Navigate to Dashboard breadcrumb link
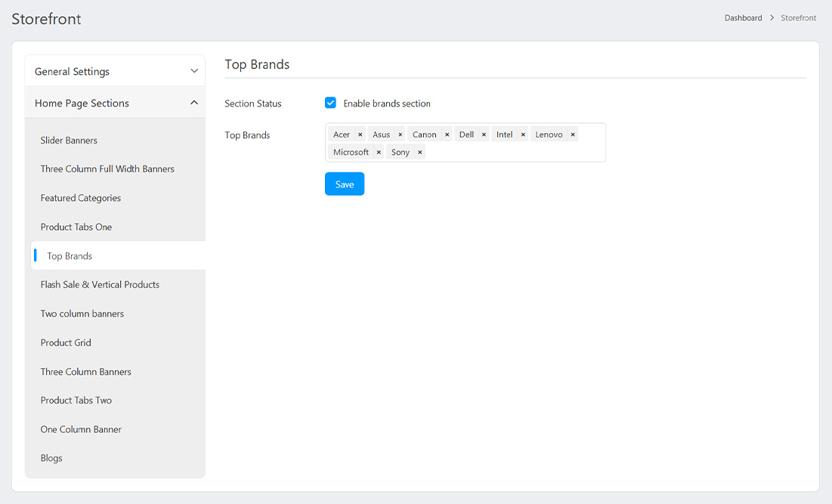Image resolution: width=832 pixels, height=504 pixels. pyautogui.click(x=743, y=18)
